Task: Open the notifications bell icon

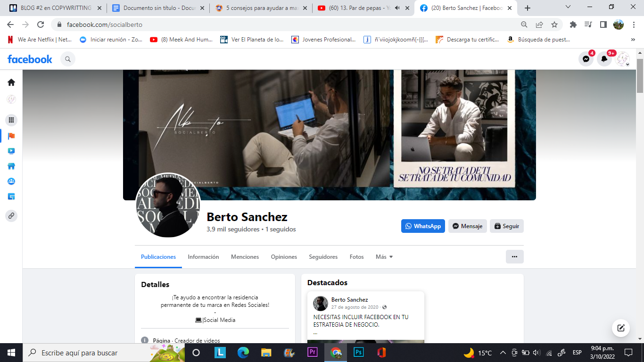Action: point(604,59)
